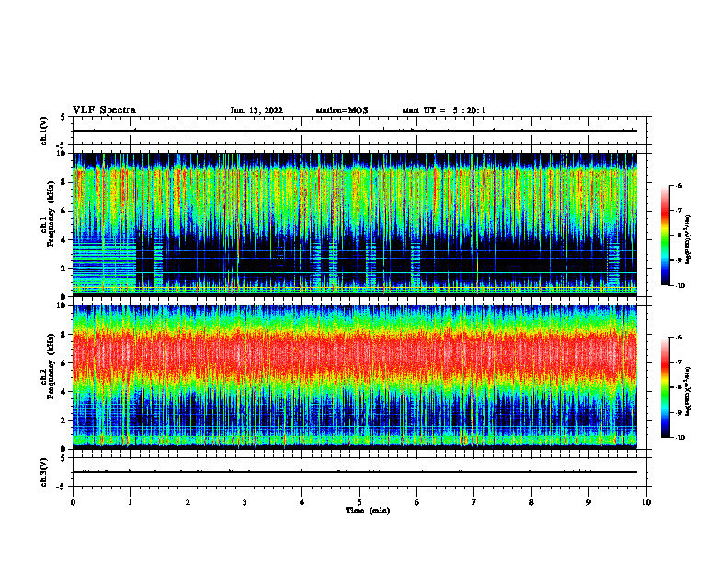Image resolution: width=728 pixels, height=563 pixels.
Task: Click time axis tick label "6"
Action: [x=417, y=502]
